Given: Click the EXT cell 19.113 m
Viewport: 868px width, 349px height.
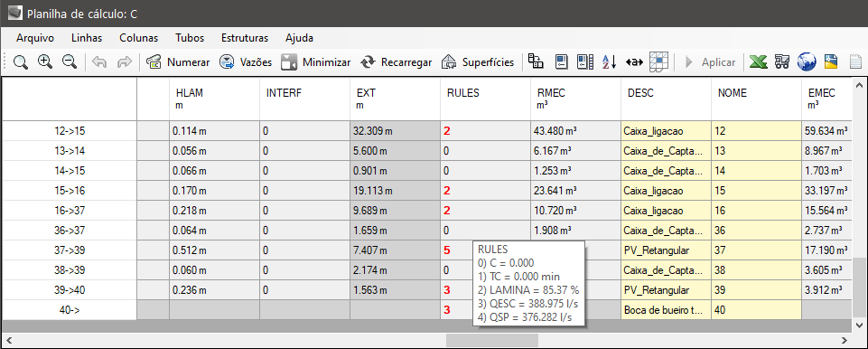Looking at the screenshot, I should pos(395,191).
